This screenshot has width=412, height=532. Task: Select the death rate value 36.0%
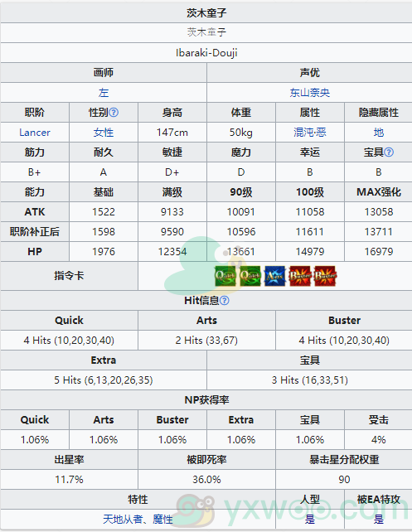click(206, 480)
